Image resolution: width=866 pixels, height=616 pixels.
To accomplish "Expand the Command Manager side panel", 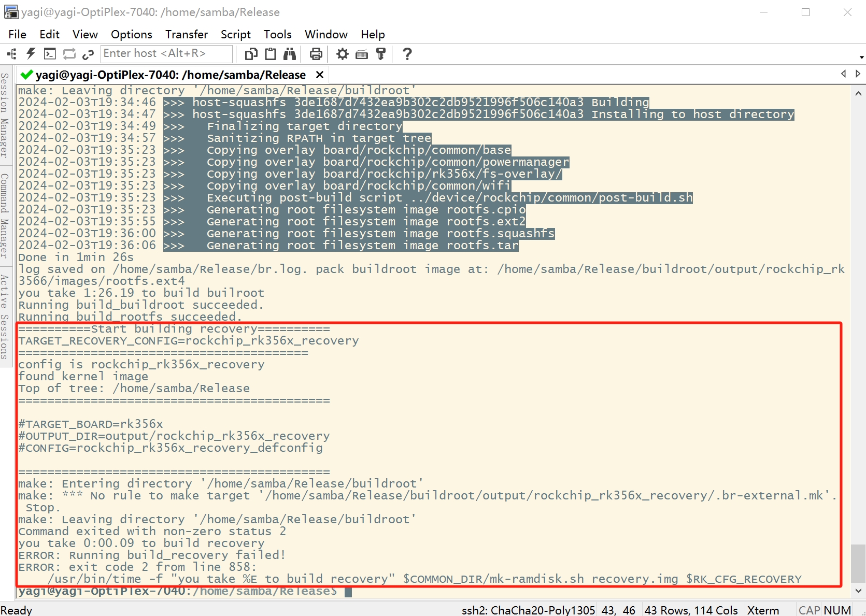I will click(x=5, y=216).
